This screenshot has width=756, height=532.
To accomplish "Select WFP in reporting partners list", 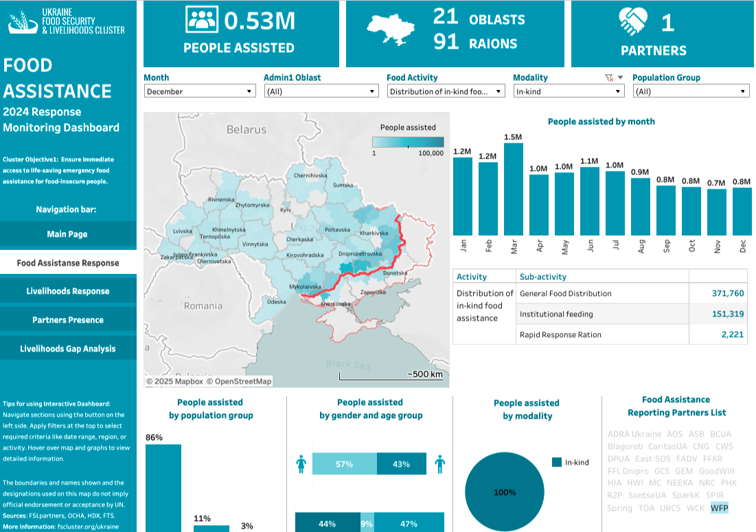I will click(x=719, y=508).
